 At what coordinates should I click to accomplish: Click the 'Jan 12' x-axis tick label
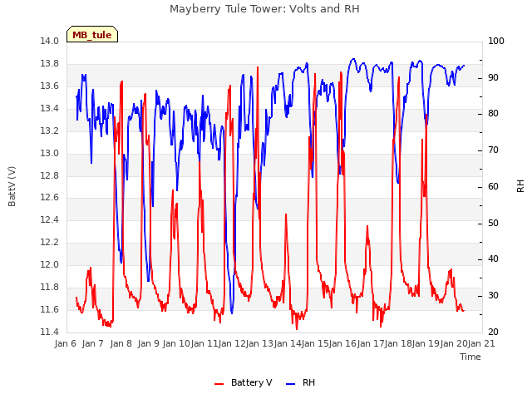coord(232,343)
